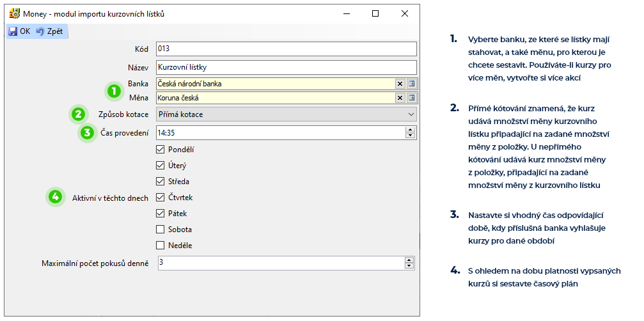This screenshot has height=321, width=644.
Task: Minimize the Money import window
Action: pos(346,14)
